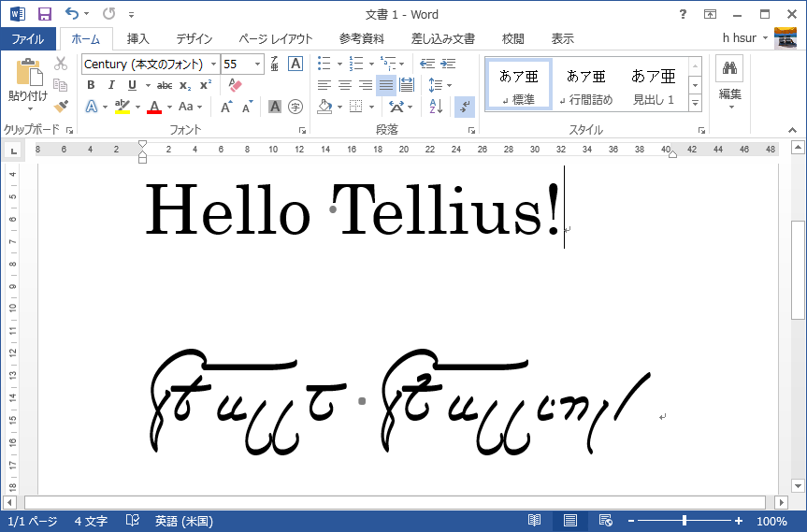
Task: Toggle Italic formatting
Action: click(111, 85)
